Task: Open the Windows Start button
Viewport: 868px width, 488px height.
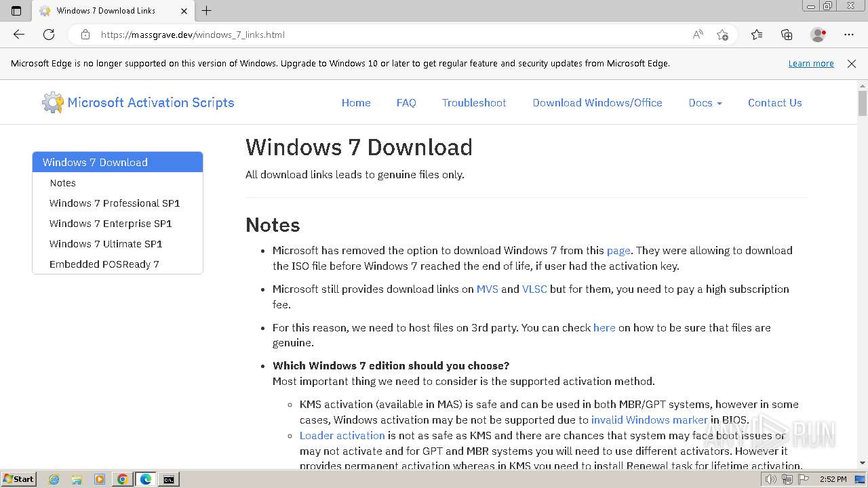Action: coord(18,479)
